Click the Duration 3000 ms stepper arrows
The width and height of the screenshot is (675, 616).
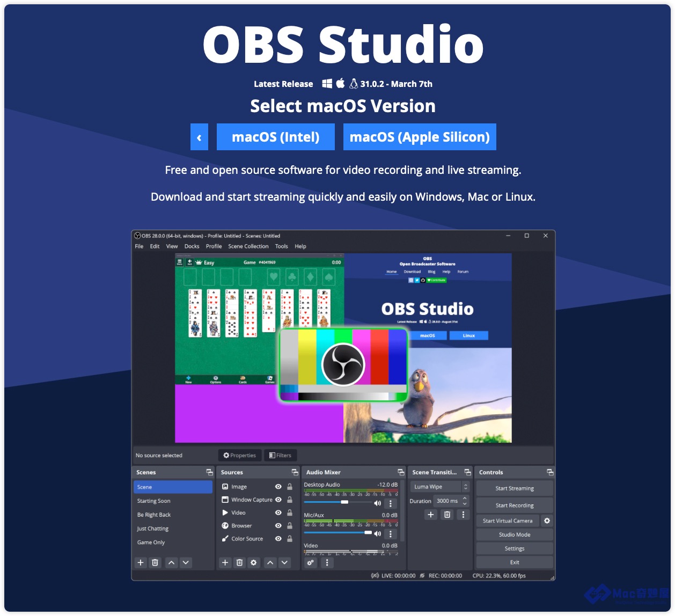click(x=465, y=501)
